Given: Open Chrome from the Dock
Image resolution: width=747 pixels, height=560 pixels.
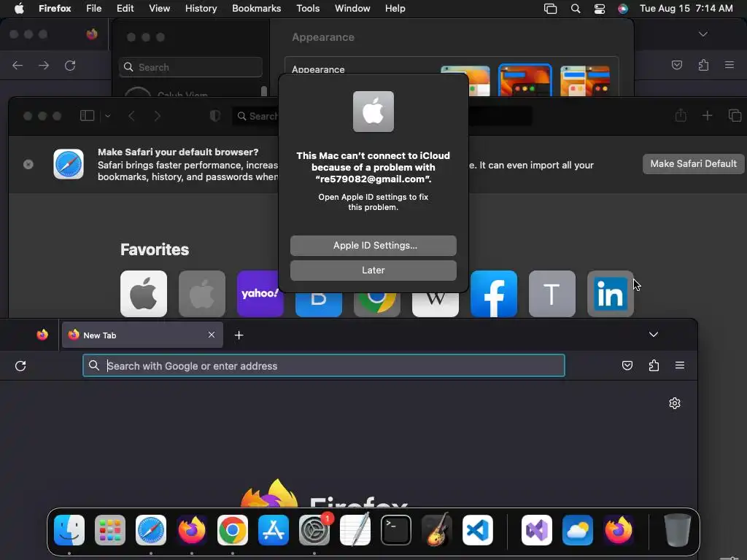Looking at the screenshot, I should 233,530.
